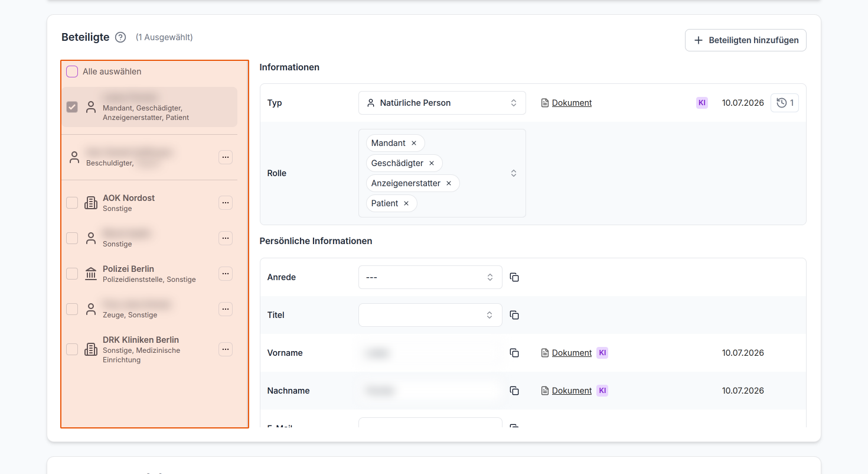Image resolution: width=868 pixels, height=474 pixels.
Task: Click into the Vorname input field
Action: (x=430, y=353)
